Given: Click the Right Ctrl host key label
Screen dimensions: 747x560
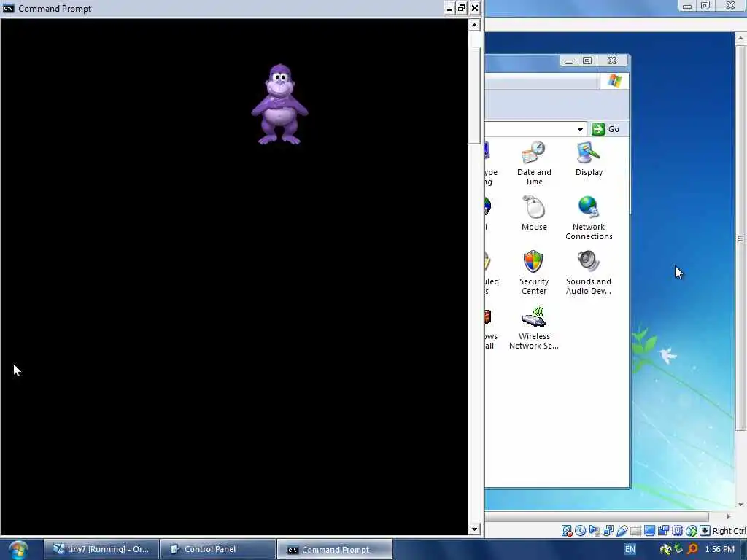Looking at the screenshot, I should 729,531.
